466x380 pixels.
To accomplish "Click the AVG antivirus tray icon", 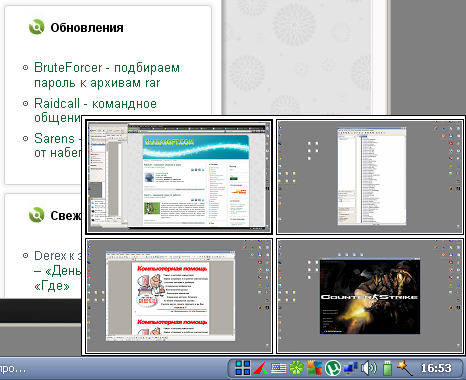I will [315, 368].
